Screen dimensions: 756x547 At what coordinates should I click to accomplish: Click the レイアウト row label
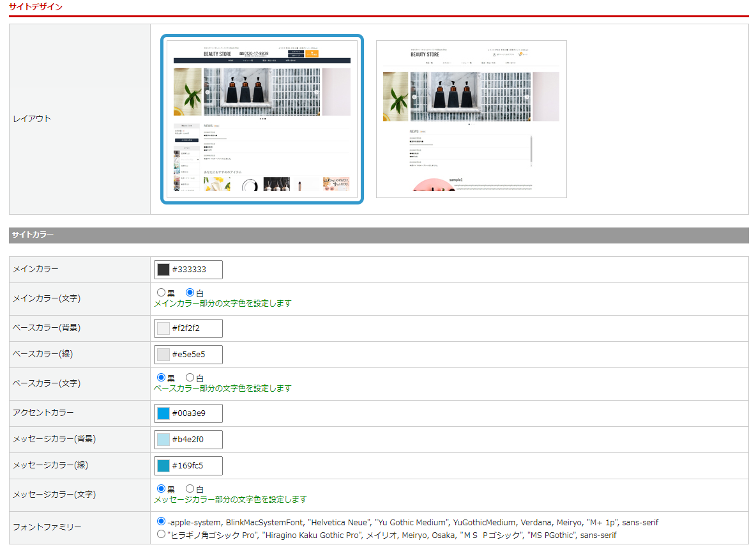tap(32, 119)
